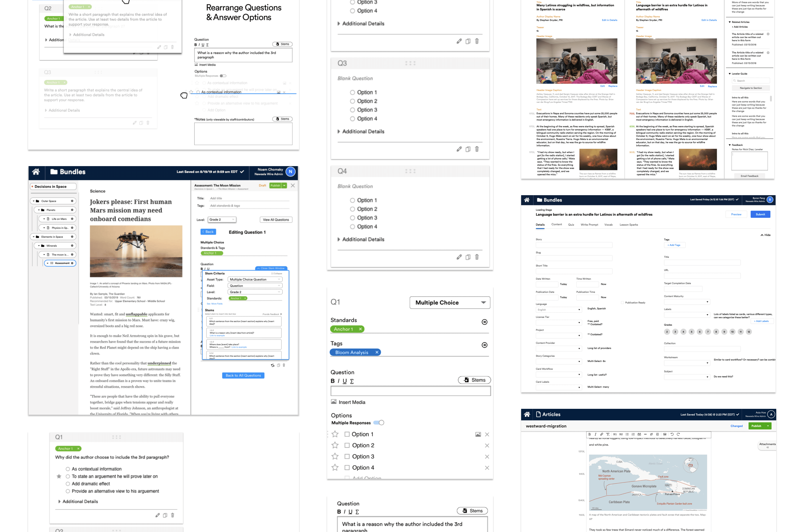Remove the Bloom Analysis tag
The image size is (804, 532).
point(377,352)
